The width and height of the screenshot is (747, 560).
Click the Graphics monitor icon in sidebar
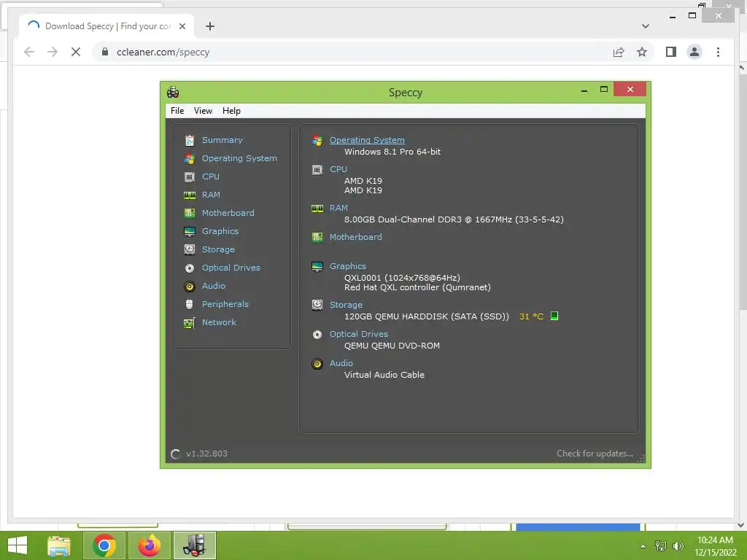pos(190,231)
